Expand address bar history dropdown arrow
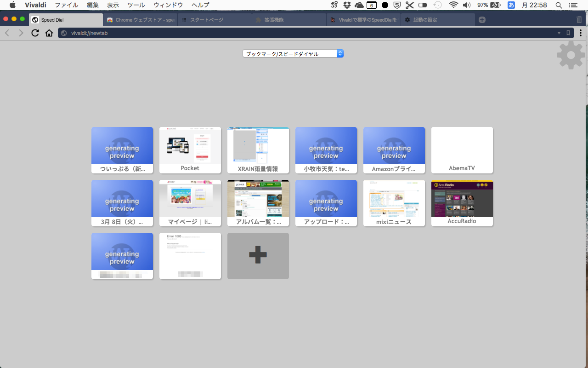The width and height of the screenshot is (588, 368). pos(559,33)
